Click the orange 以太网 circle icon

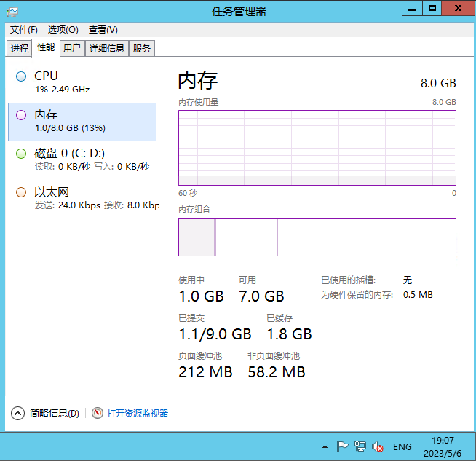coord(21,192)
